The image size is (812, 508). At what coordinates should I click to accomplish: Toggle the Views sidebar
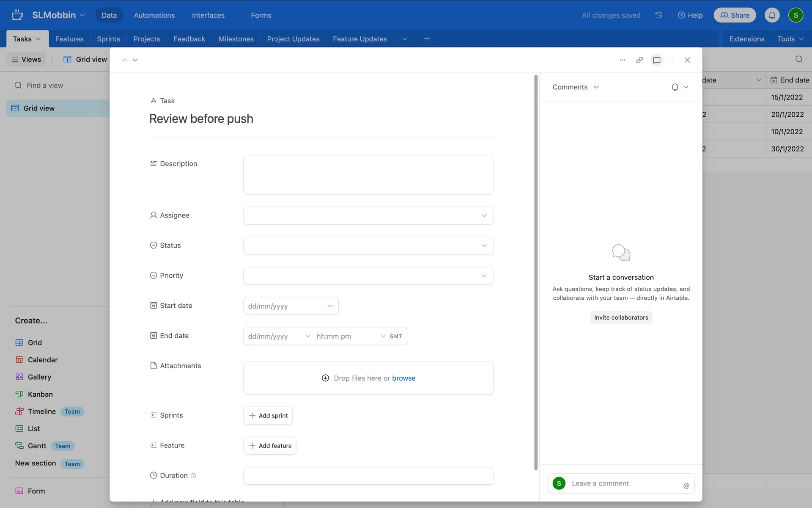[x=26, y=59]
